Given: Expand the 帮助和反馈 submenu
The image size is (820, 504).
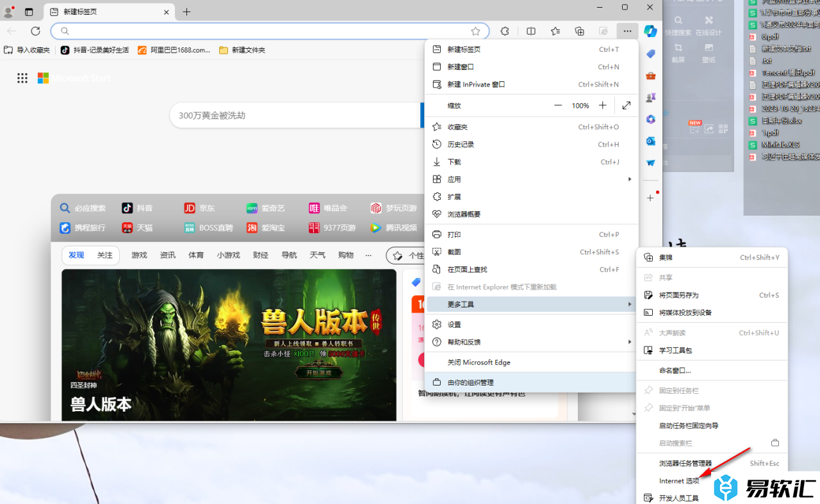Looking at the screenshot, I should click(531, 342).
